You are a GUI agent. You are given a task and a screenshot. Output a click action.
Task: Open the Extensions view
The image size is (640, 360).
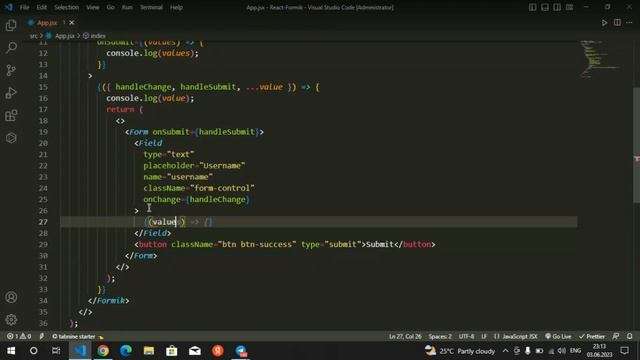coord(11,115)
